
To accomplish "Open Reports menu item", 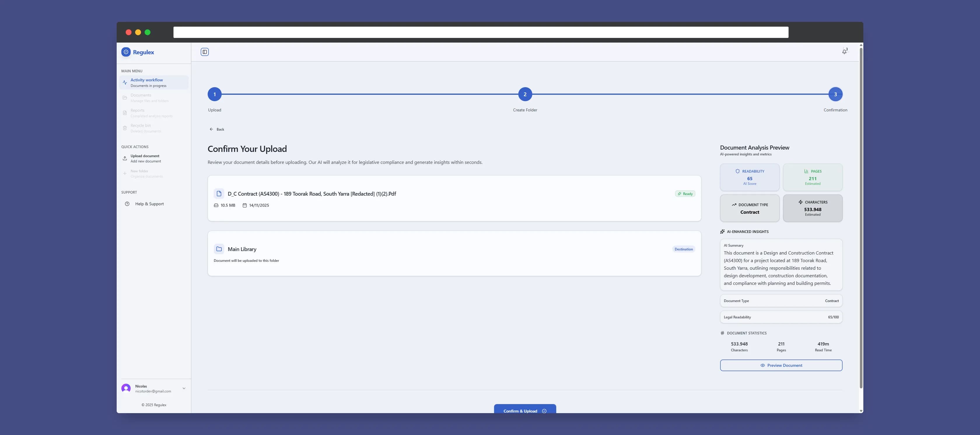I will pyautogui.click(x=154, y=113).
